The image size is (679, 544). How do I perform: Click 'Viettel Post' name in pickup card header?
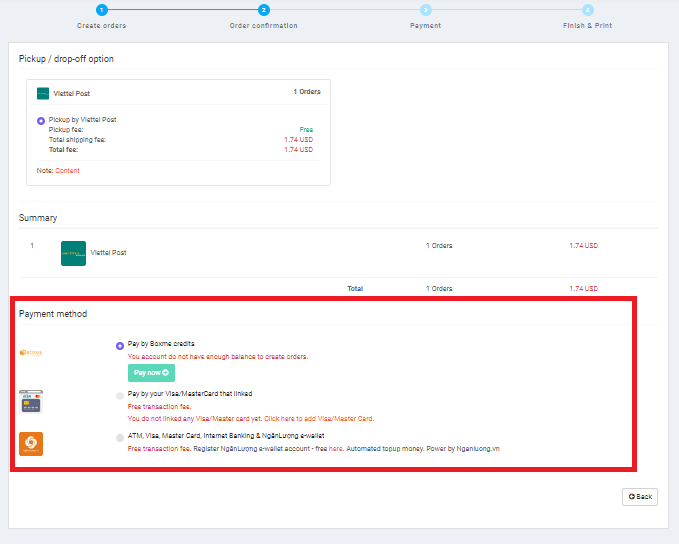tap(71, 94)
